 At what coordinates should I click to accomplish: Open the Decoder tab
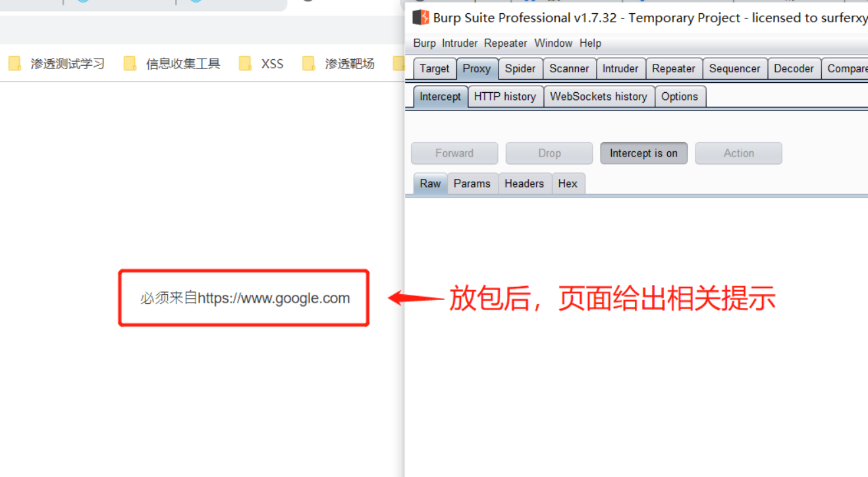point(794,68)
